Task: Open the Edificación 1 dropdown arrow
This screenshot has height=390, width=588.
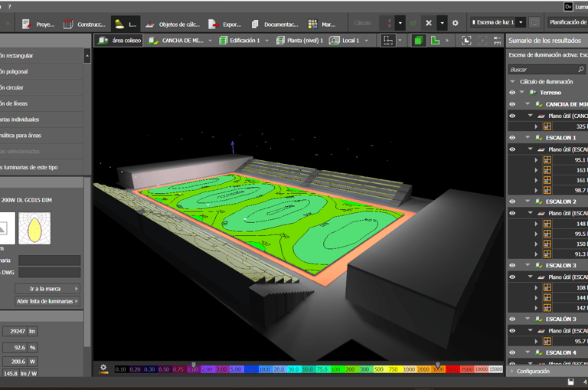Action: (266, 41)
